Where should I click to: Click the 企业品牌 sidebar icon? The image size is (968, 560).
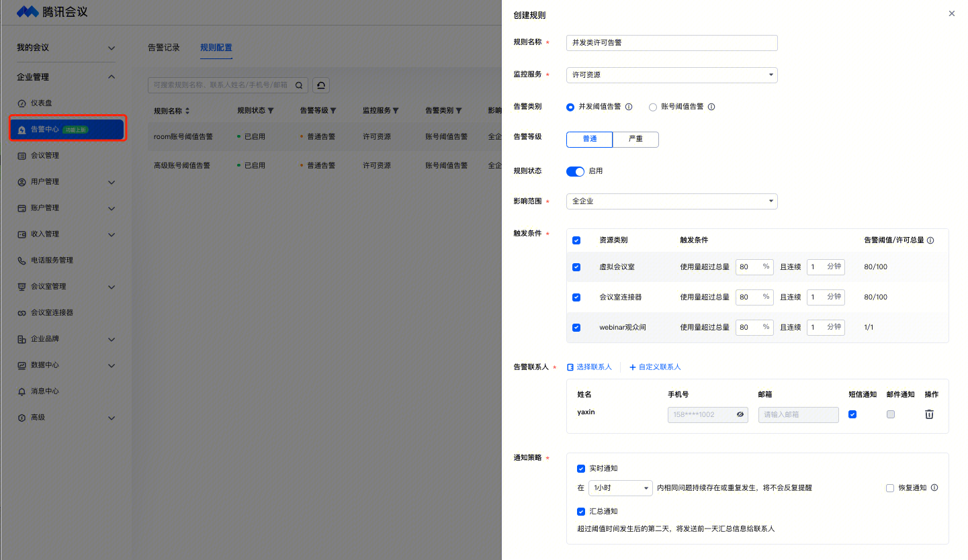click(22, 339)
